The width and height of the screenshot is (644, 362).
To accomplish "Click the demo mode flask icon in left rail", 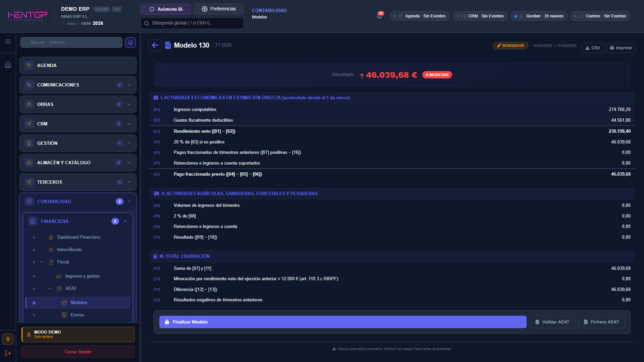I will point(8,339).
